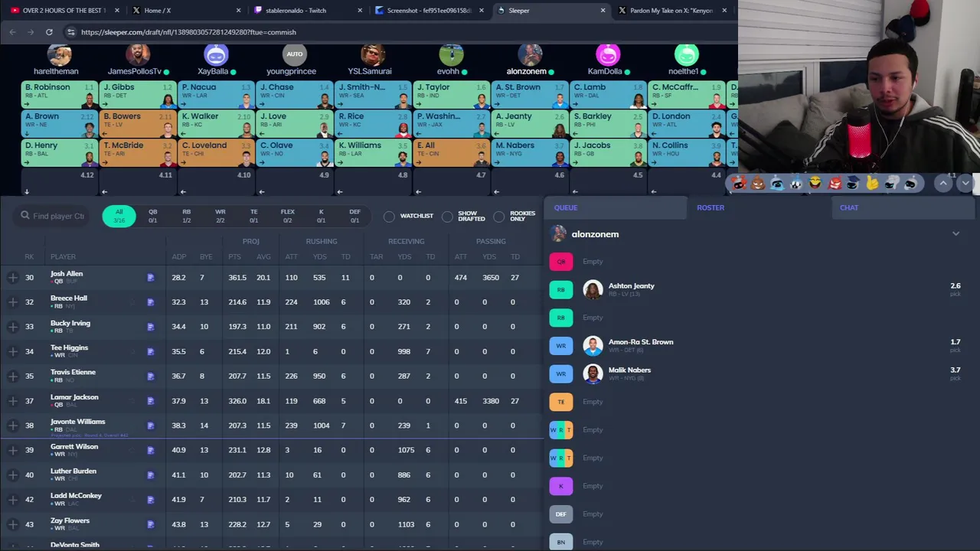Focus the browser address bar URL
This screenshot has height=551, width=980.
click(188, 32)
